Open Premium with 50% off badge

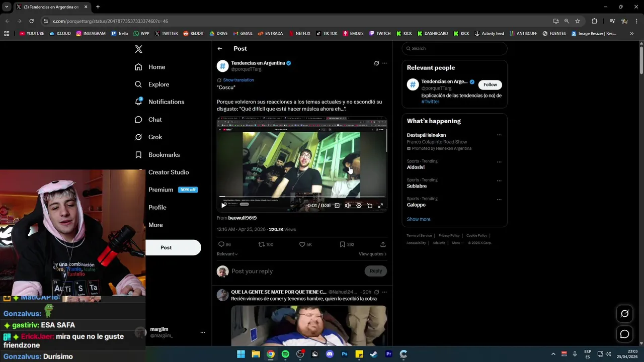coord(173,190)
